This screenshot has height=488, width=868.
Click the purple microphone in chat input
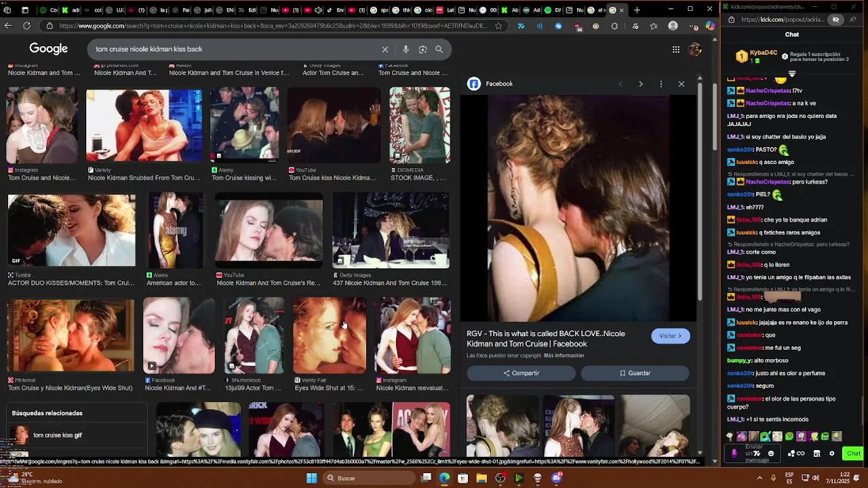[734, 453]
